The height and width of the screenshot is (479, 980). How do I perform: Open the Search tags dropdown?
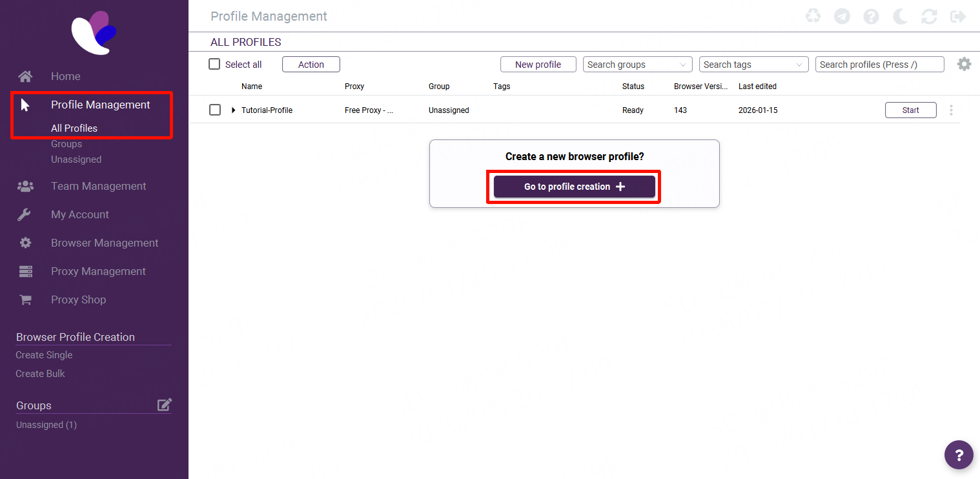tap(753, 65)
